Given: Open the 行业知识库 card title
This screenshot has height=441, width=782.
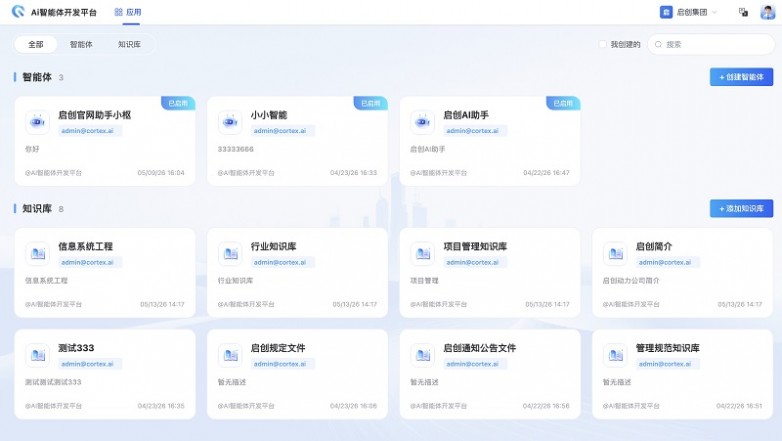Looking at the screenshot, I should tap(273, 246).
